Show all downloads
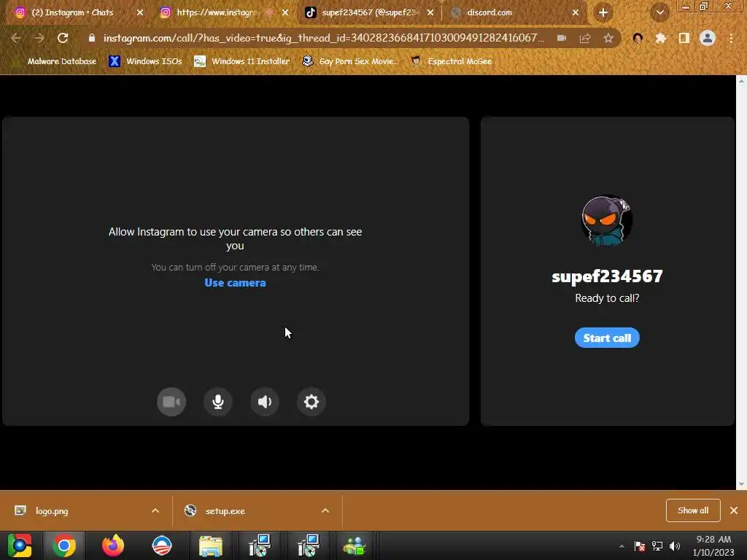This screenshot has height=560, width=747. (x=693, y=510)
